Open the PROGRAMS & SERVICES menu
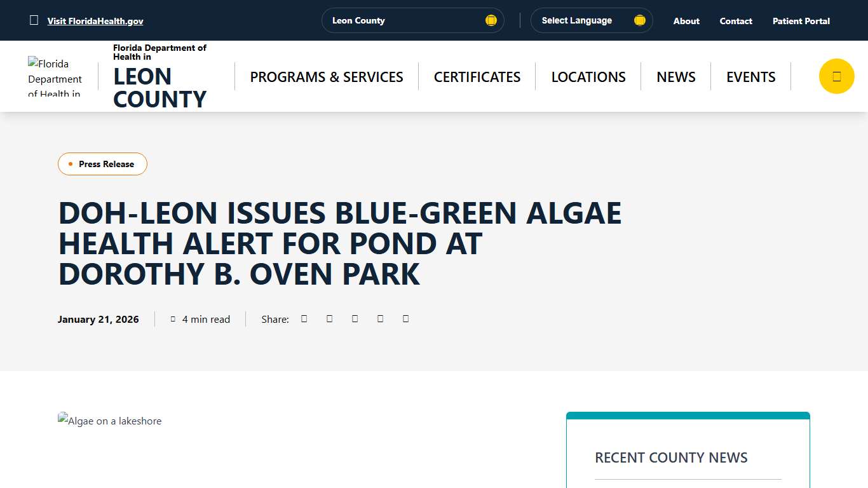 327,76
